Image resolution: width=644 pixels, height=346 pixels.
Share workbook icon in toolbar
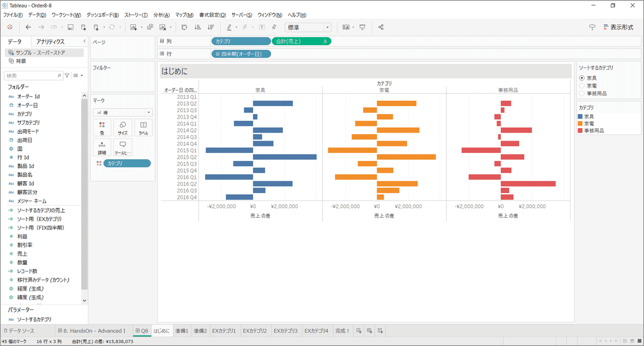381,27
